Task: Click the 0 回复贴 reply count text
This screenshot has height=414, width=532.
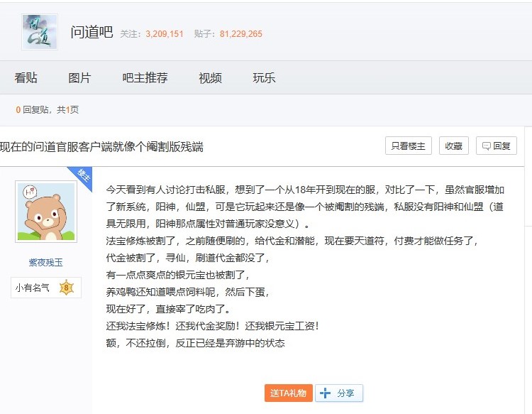Action: (x=33, y=109)
